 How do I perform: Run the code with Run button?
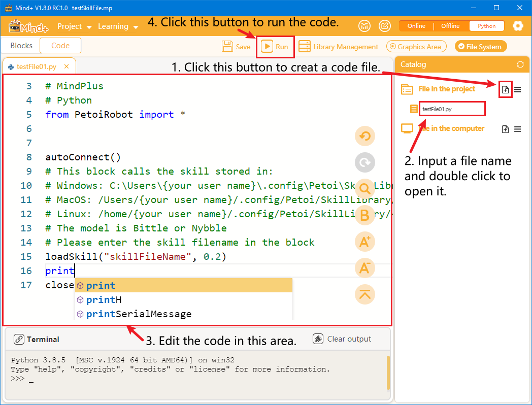[x=275, y=47]
